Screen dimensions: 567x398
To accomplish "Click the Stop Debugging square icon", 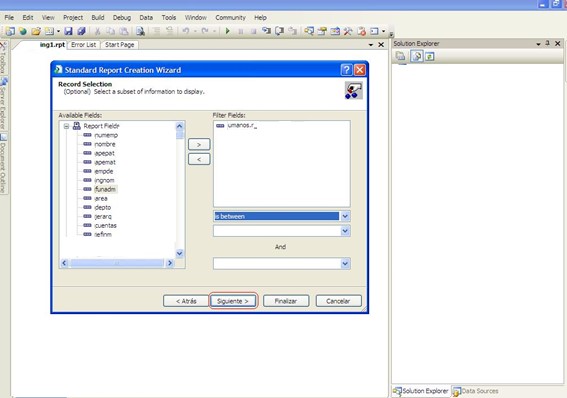I will [x=253, y=31].
